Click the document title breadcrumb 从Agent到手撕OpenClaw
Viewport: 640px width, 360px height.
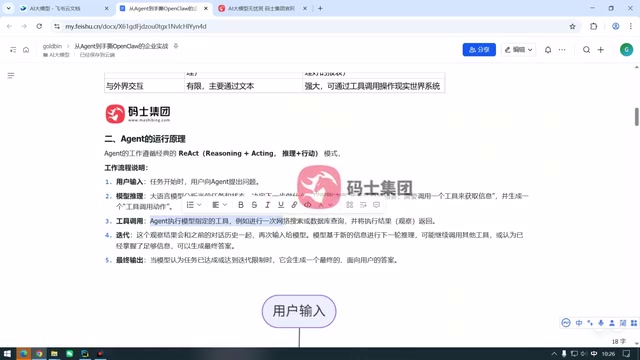click(121, 46)
